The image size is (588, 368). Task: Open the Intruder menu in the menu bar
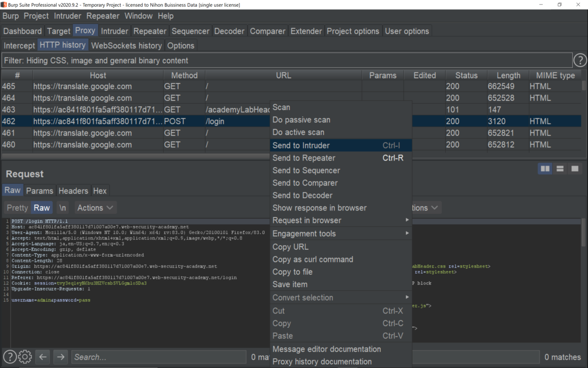click(68, 16)
